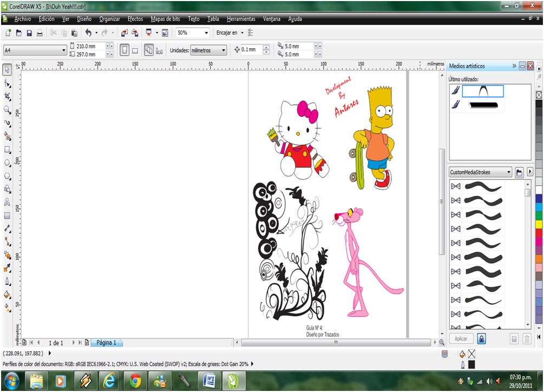
Task: Open the Archivo menu
Action: (x=23, y=19)
